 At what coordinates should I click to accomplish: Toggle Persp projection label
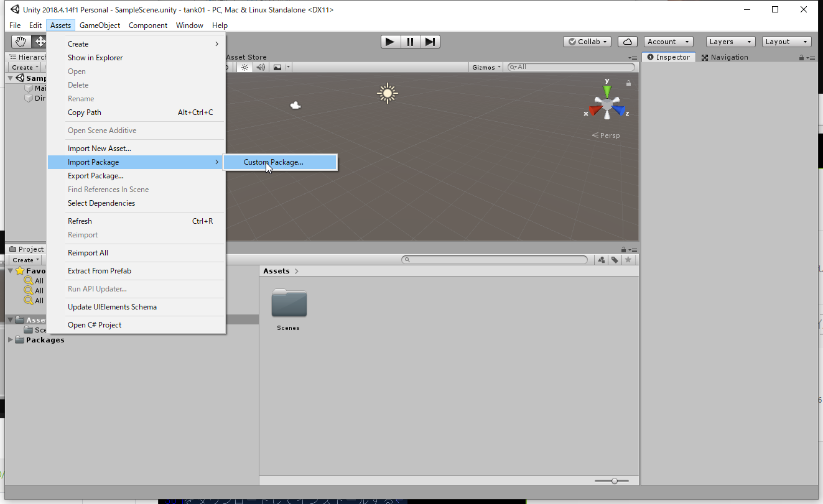(x=606, y=135)
